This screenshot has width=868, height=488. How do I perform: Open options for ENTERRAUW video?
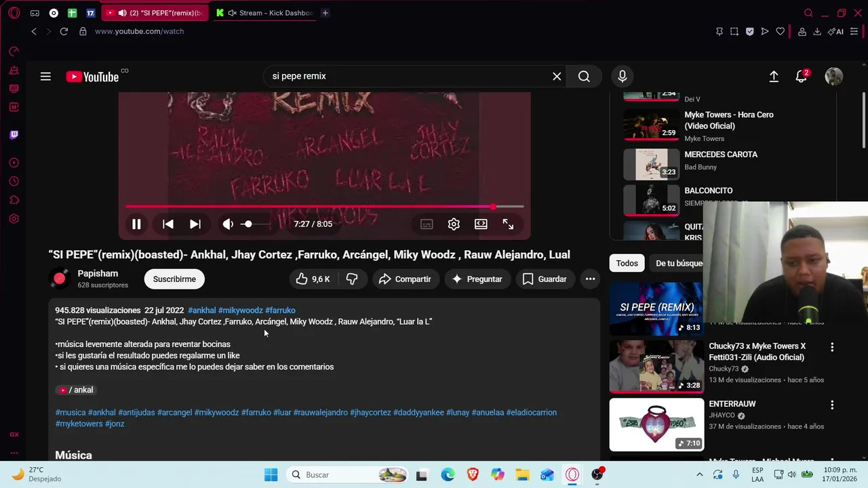[x=832, y=405]
